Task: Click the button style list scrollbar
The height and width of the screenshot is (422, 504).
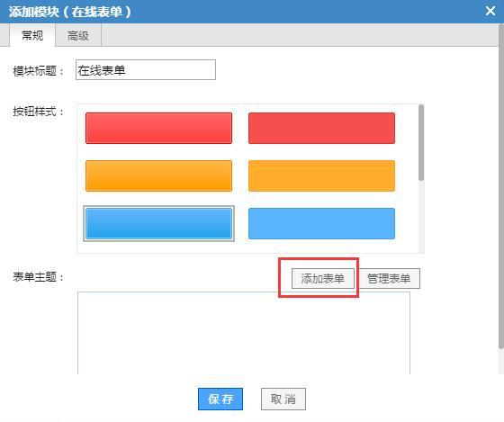Action: tap(421, 143)
